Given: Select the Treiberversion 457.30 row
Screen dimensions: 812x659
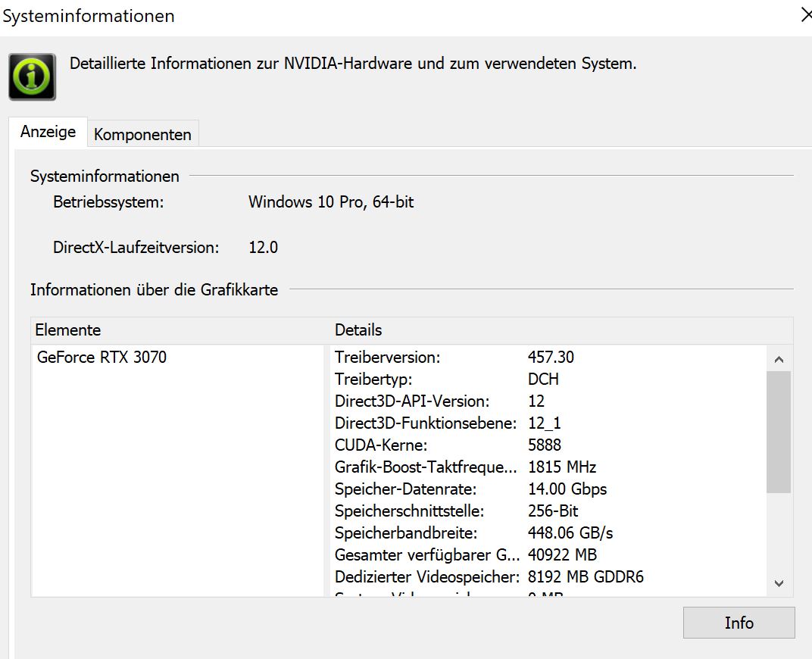Looking at the screenshot, I should pyautogui.click(x=454, y=357).
